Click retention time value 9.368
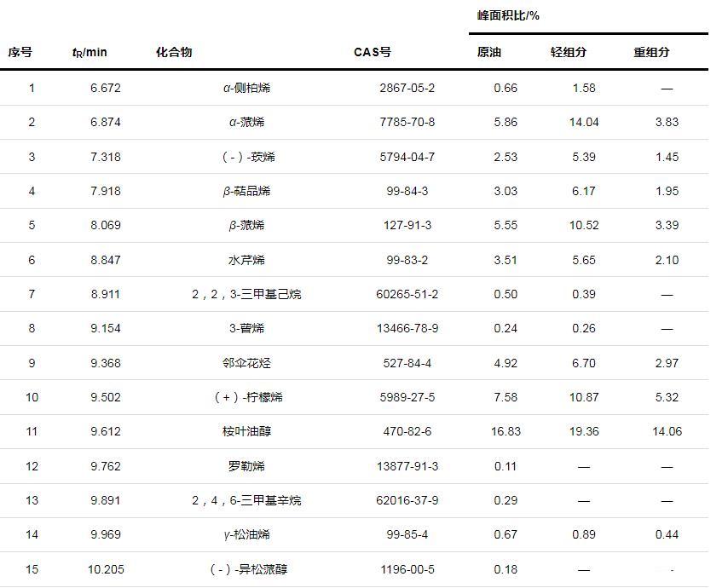The image size is (728, 588). coord(106,363)
